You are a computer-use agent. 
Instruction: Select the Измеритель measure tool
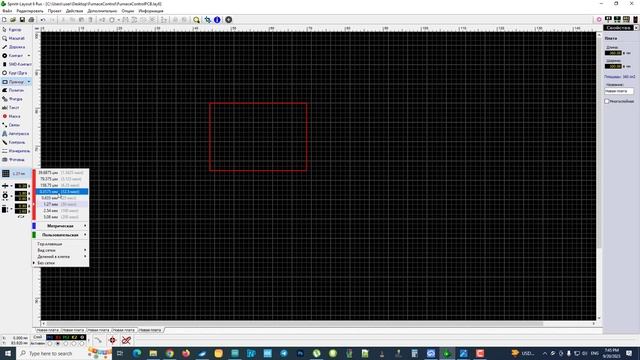(16, 151)
